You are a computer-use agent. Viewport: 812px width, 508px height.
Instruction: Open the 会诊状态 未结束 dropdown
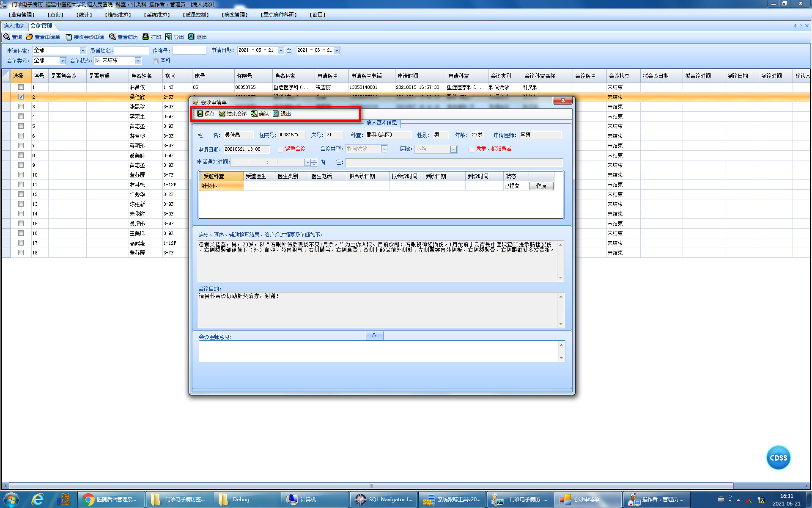pos(138,61)
